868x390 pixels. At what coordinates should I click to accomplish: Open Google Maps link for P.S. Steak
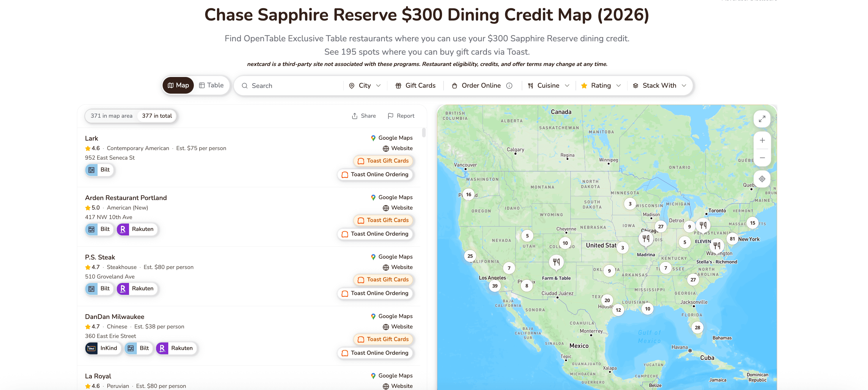391,257
